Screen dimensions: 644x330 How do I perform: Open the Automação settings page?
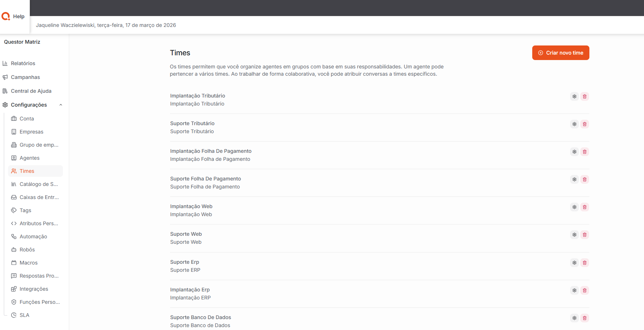tap(33, 236)
